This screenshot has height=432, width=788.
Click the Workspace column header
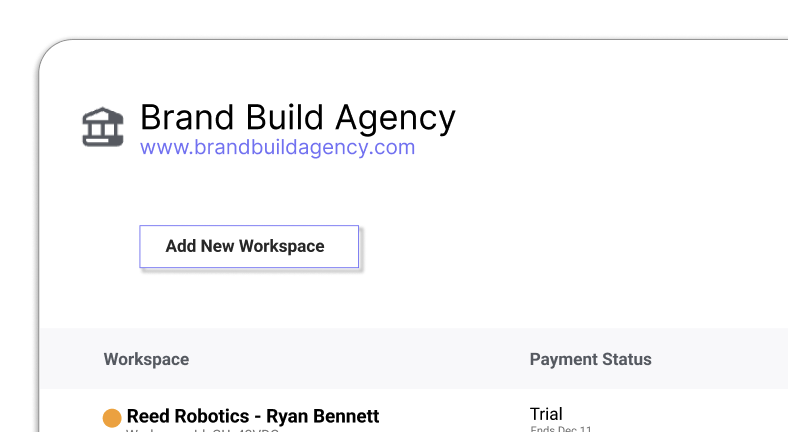146,359
